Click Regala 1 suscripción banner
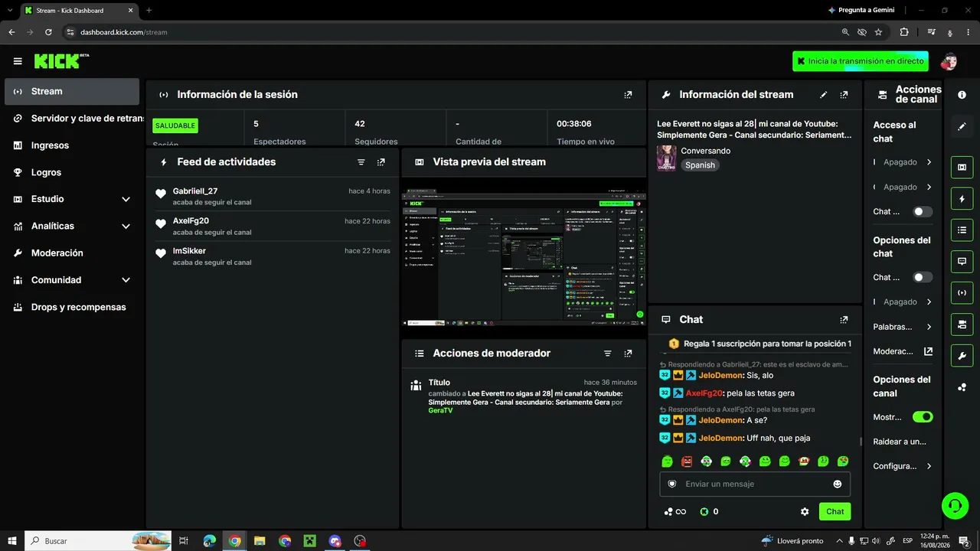 pyautogui.click(x=759, y=344)
